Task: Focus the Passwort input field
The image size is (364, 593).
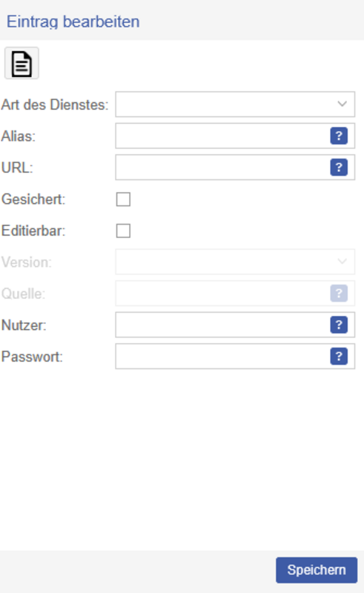Action: 222,357
